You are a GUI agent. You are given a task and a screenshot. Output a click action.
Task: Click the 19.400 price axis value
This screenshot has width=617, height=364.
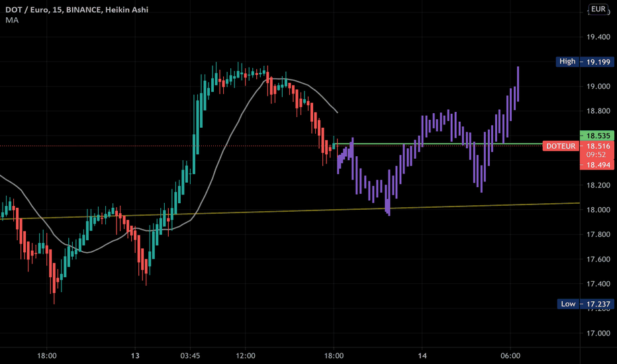pos(598,37)
